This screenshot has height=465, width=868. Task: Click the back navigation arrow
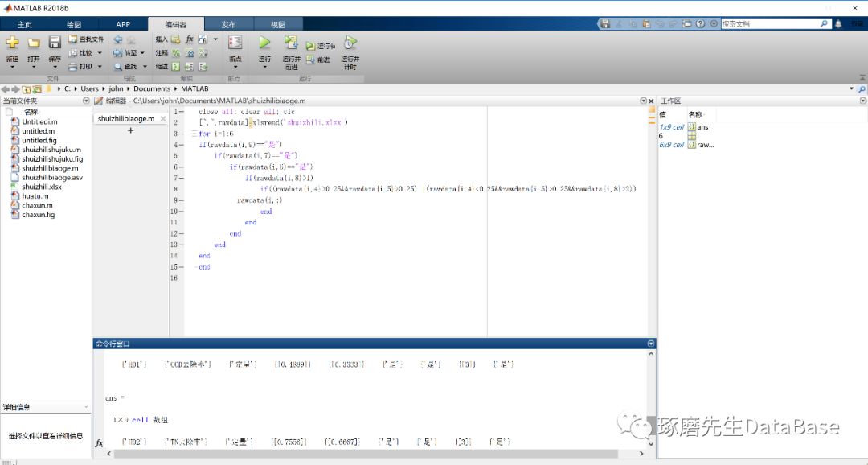point(6,88)
